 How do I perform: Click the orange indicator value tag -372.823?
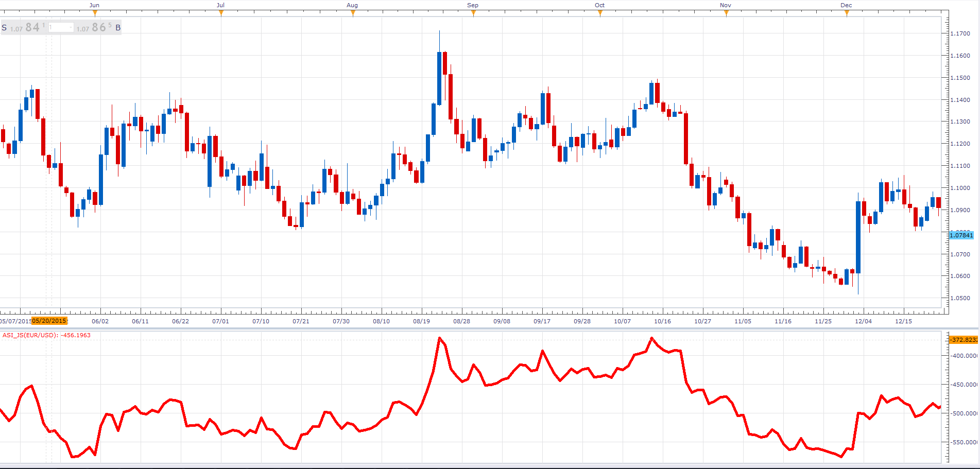click(964, 340)
